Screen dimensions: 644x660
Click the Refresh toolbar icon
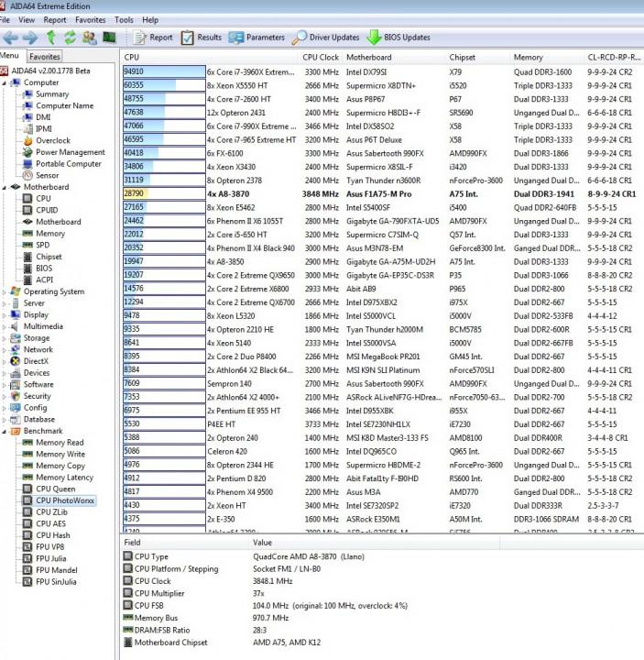pos(70,38)
